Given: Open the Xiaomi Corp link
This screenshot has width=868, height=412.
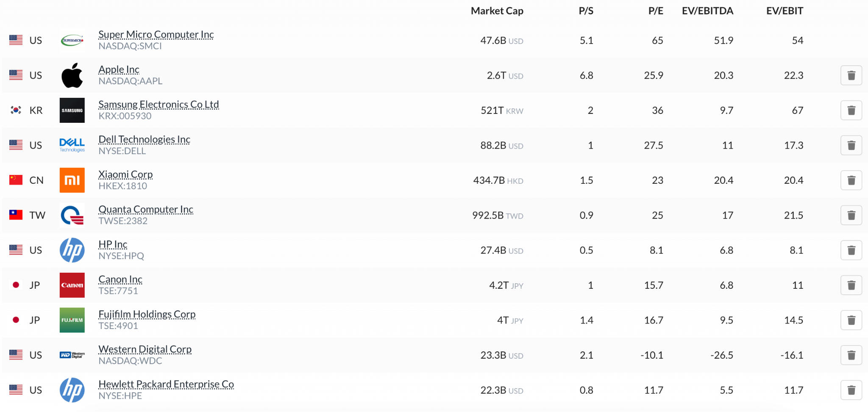Looking at the screenshot, I should click(x=125, y=174).
